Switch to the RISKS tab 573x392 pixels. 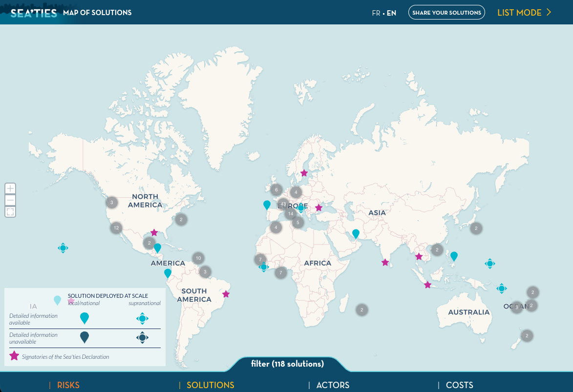coord(68,385)
